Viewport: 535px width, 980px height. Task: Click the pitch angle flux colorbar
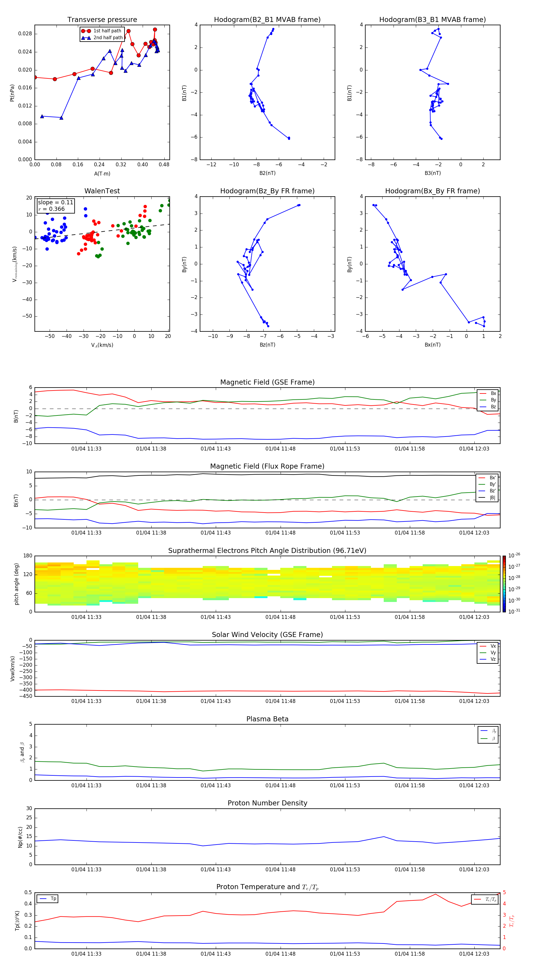[504, 584]
